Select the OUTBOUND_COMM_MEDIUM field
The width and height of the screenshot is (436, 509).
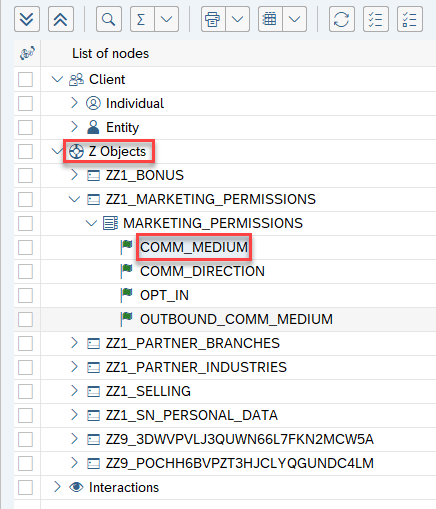(x=236, y=319)
